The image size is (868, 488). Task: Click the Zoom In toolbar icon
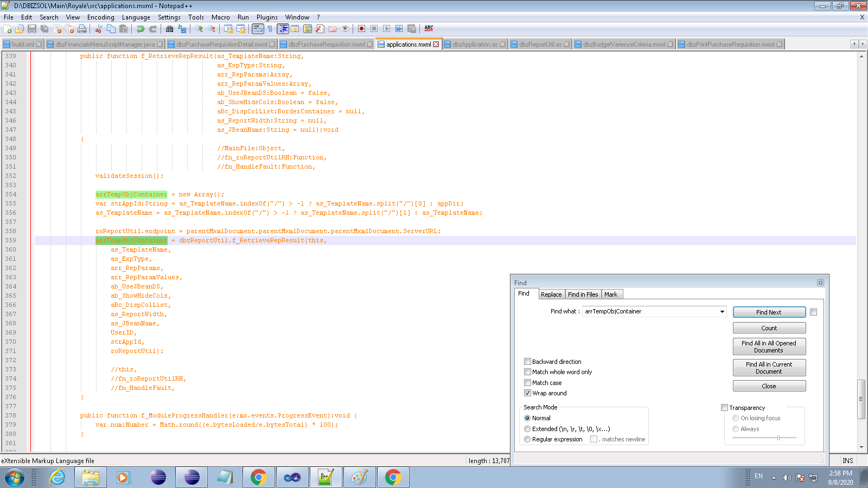tap(199, 29)
